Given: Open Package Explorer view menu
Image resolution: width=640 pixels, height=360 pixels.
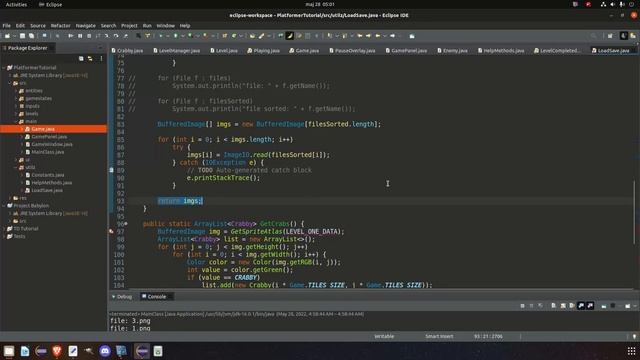Looking at the screenshot, I should coord(101,59).
